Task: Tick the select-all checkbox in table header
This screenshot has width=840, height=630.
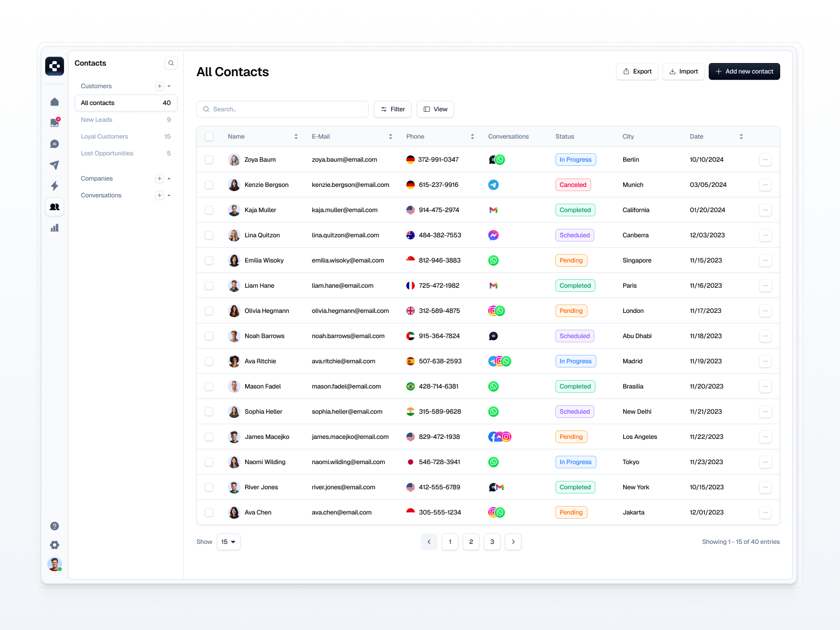Action: point(209,136)
